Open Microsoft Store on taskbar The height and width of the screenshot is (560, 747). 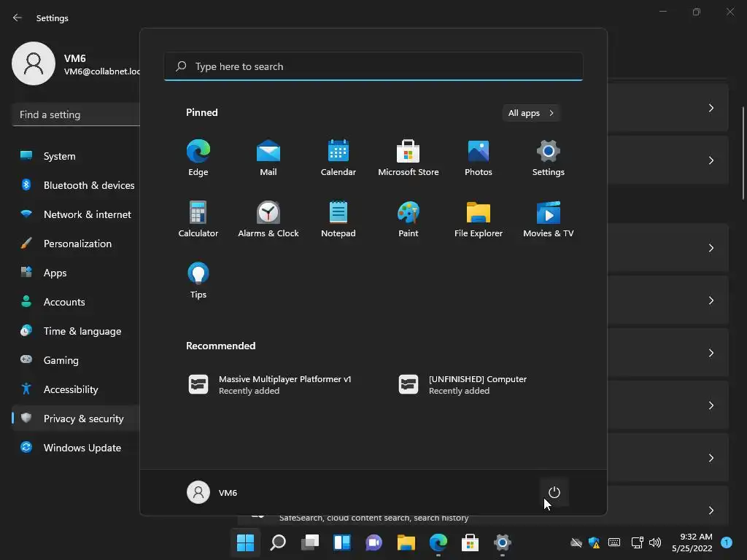coord(471,542)
